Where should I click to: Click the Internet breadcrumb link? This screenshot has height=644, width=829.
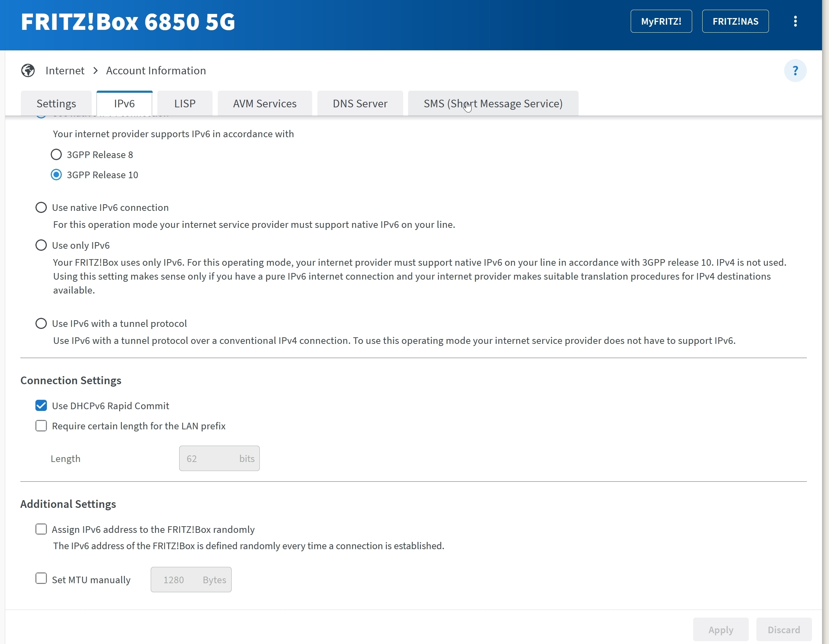coord(65,71)
